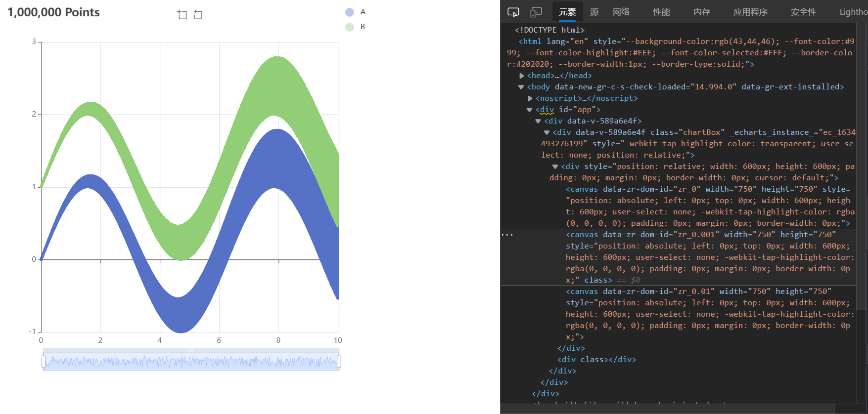Toggle the device toolbar icon in DevTools
This screenshot has height=414, width=868.
pyautogui.click(x=536, y=12)
